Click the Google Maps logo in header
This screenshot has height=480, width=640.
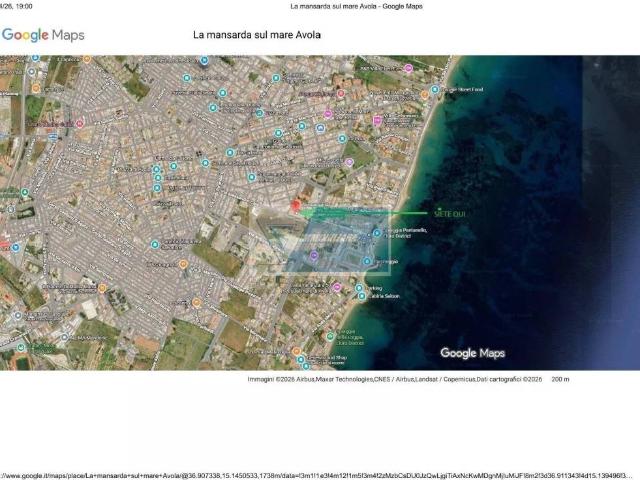point(43,35)
